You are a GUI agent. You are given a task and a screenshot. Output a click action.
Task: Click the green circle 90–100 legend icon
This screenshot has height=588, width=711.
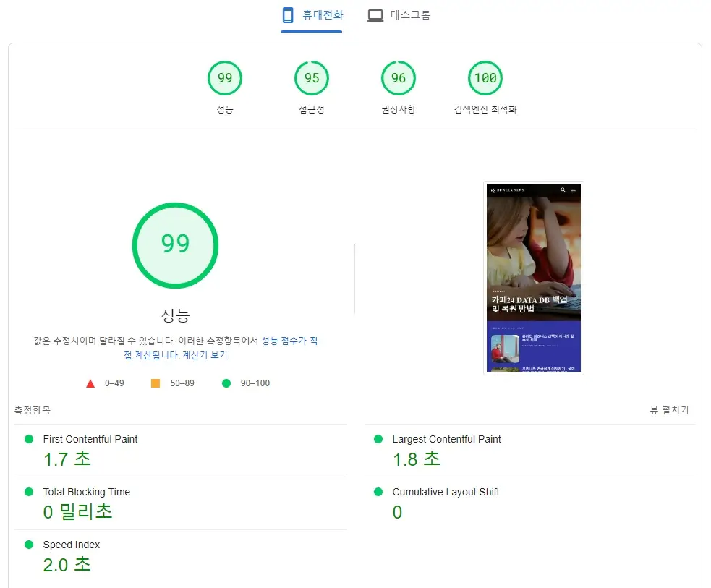pyautogui.click(x=226, y=383)
